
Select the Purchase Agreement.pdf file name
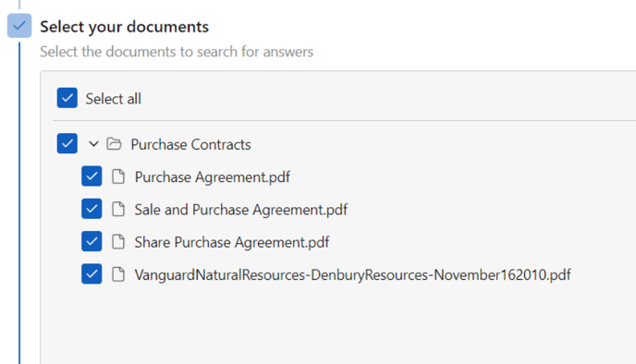[212, 177]
